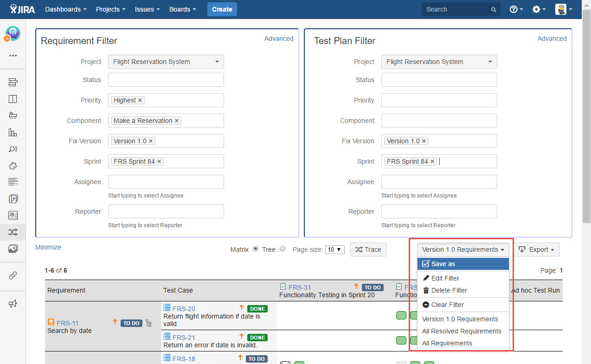This screenshot has width=591, height=364.
Task: Click the Test Plan Filter Component field
Action: click(x=439, y=121)
